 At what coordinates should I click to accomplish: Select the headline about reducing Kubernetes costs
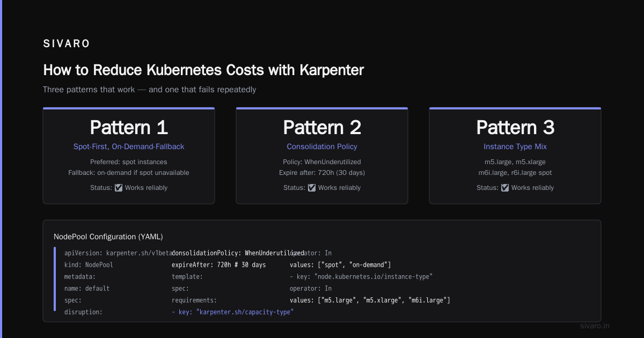pos(203,70)
